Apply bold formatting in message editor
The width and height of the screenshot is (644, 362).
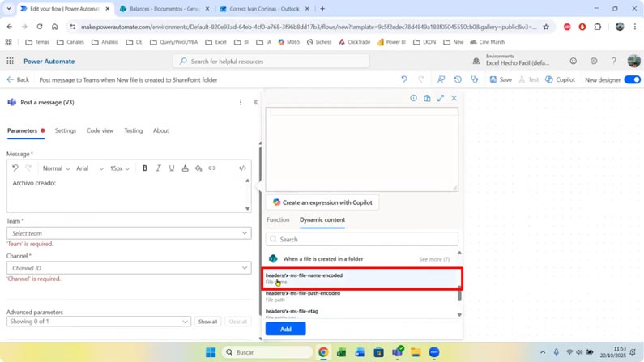tap(144, 168)
